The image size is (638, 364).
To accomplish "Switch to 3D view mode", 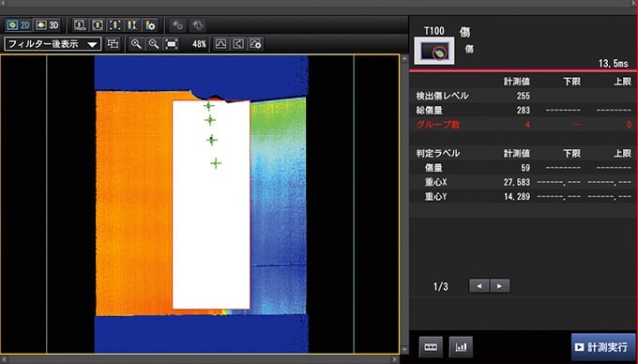I will [48, 25].
